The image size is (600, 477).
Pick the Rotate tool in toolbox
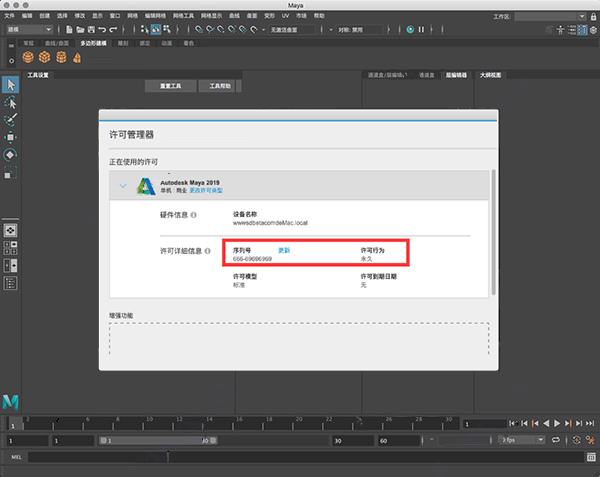[x=10, y=155]
